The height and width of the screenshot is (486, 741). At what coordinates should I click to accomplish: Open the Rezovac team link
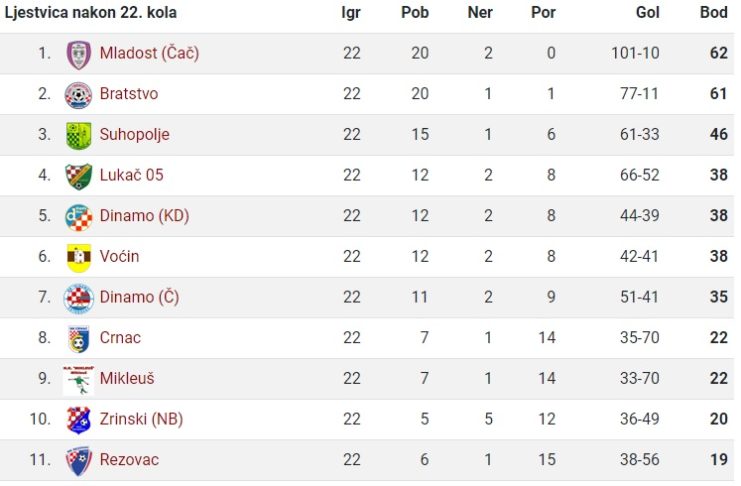(129, 460)
